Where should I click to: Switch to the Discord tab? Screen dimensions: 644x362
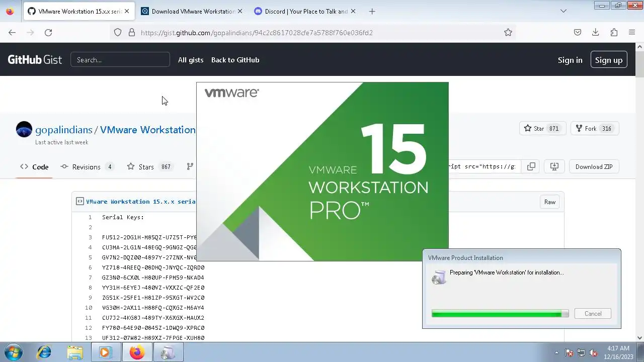coord(306,11)
